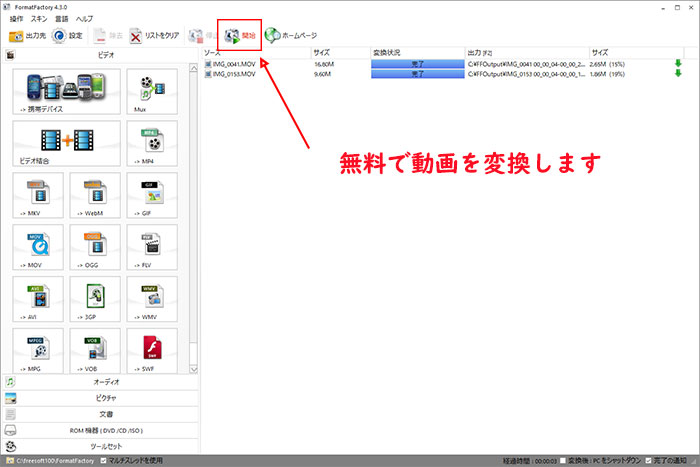The height and width of the screenshot is (467, 700).
Task: Select the -> MP4 conversion tile
Action: click(152, 143)
